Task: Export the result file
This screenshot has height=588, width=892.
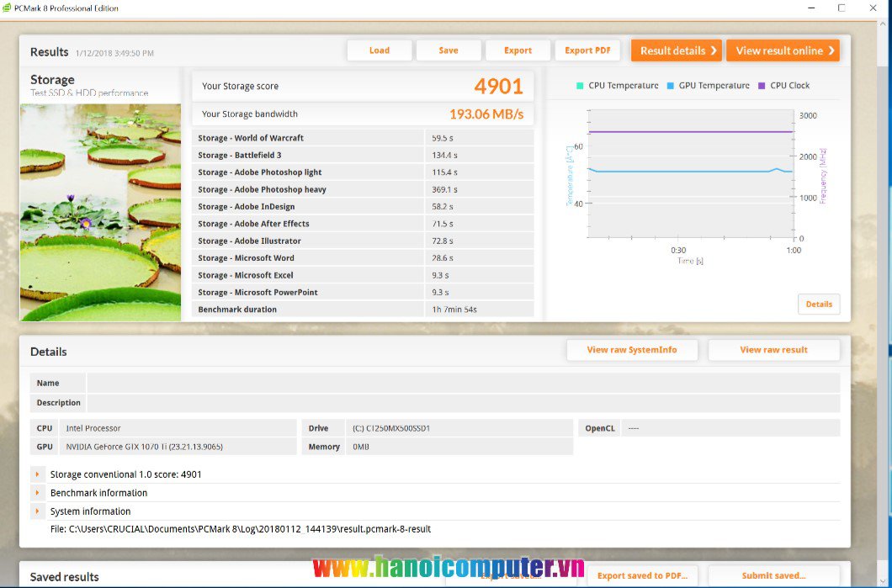Action: (518, 50)
